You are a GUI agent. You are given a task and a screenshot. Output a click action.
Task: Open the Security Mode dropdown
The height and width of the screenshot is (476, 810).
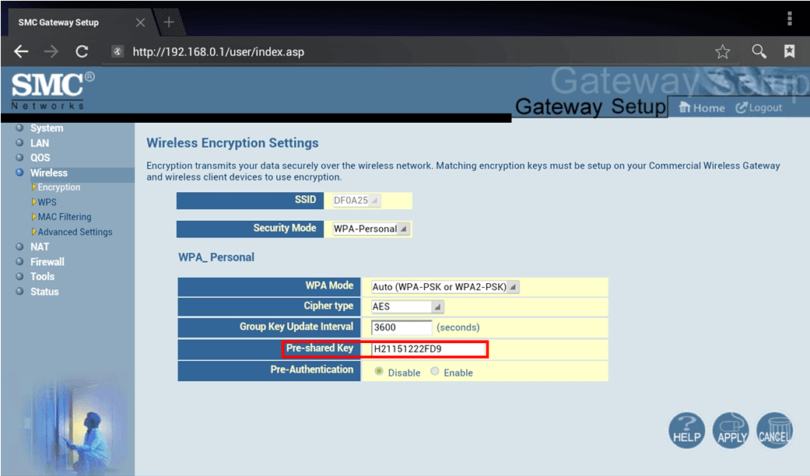[370, 228]
